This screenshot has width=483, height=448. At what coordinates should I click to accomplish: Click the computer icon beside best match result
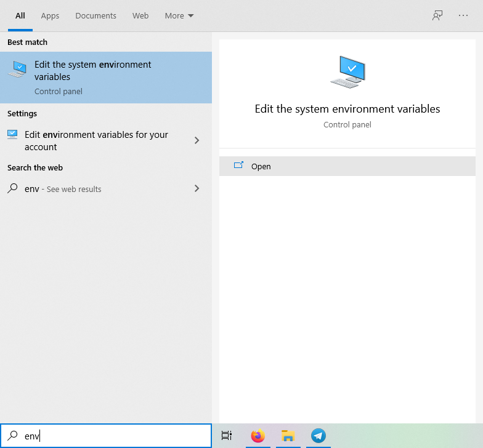point(17,69)
